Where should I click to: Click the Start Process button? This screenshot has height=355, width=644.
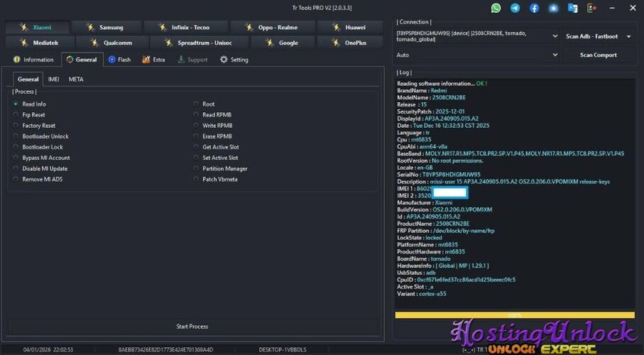click(192, 326)
